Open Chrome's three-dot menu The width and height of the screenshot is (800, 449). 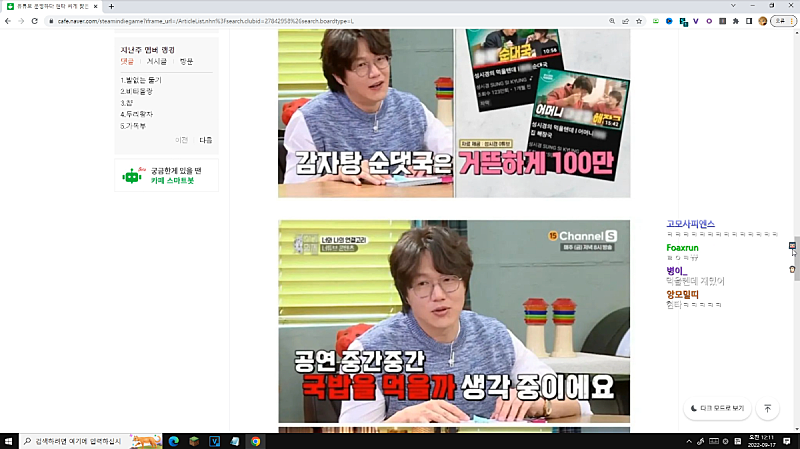pos(791,21)
